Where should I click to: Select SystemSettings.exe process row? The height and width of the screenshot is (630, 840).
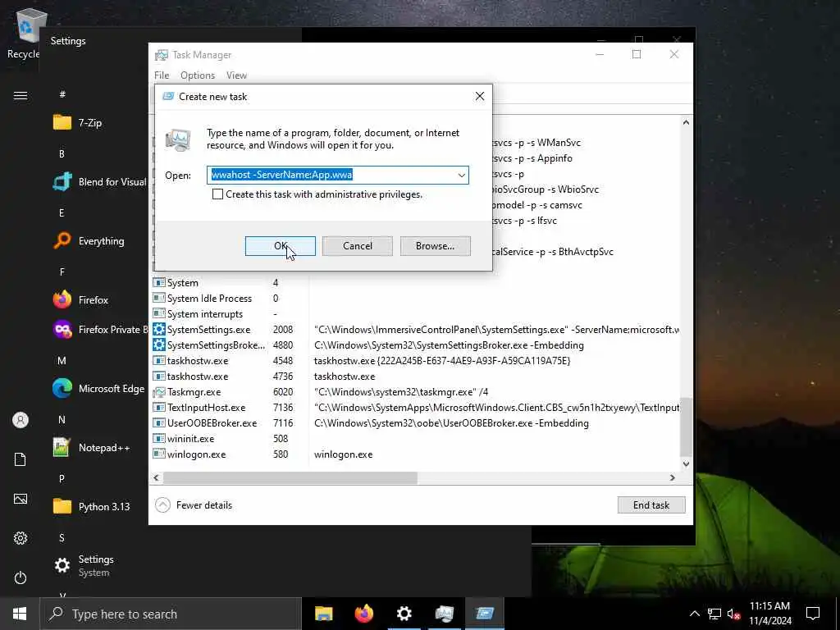(x=416, y=330)
